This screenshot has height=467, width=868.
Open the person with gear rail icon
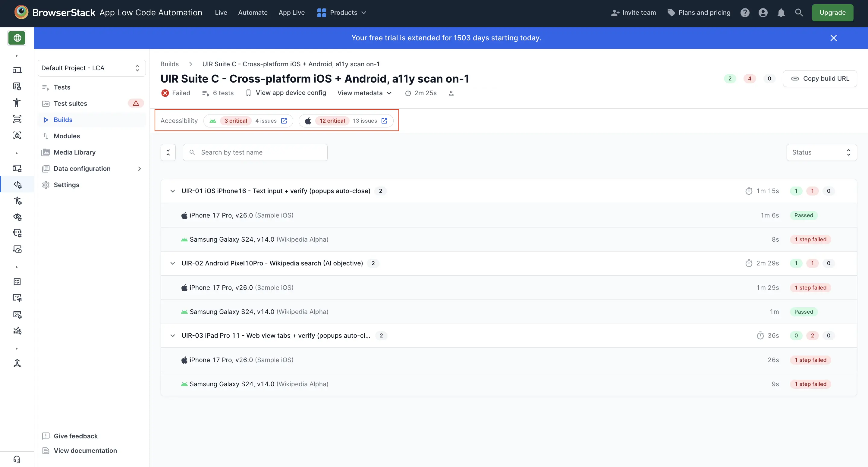[x=17, y=201]
